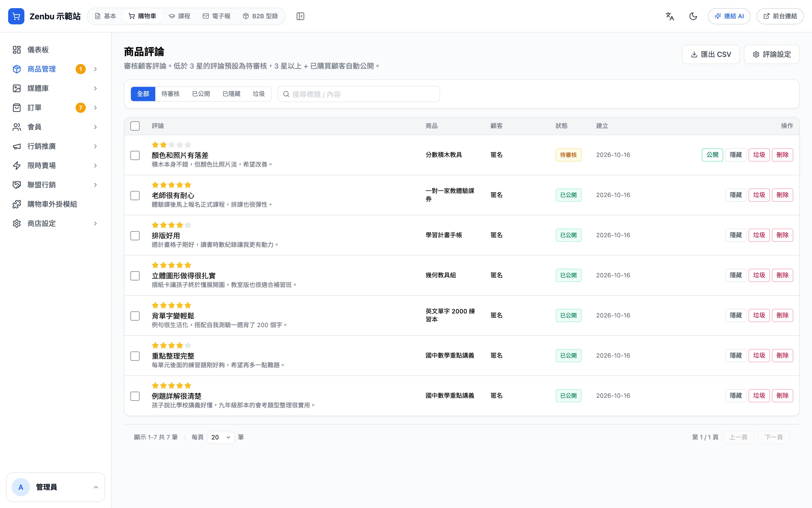
Task: Click star rating of 排版好用 review
Action: [x=172, y=225]
